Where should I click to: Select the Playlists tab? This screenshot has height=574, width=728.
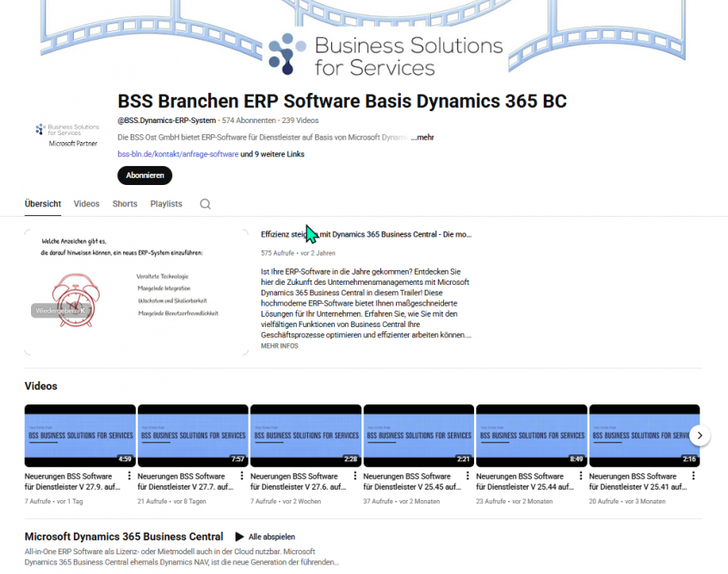click(165, 204)
